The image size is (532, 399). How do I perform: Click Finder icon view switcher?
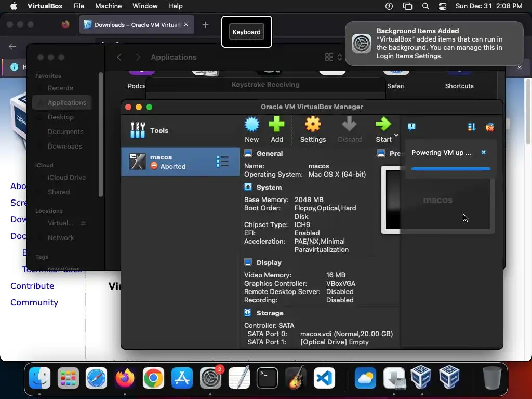tap(334, 57)
